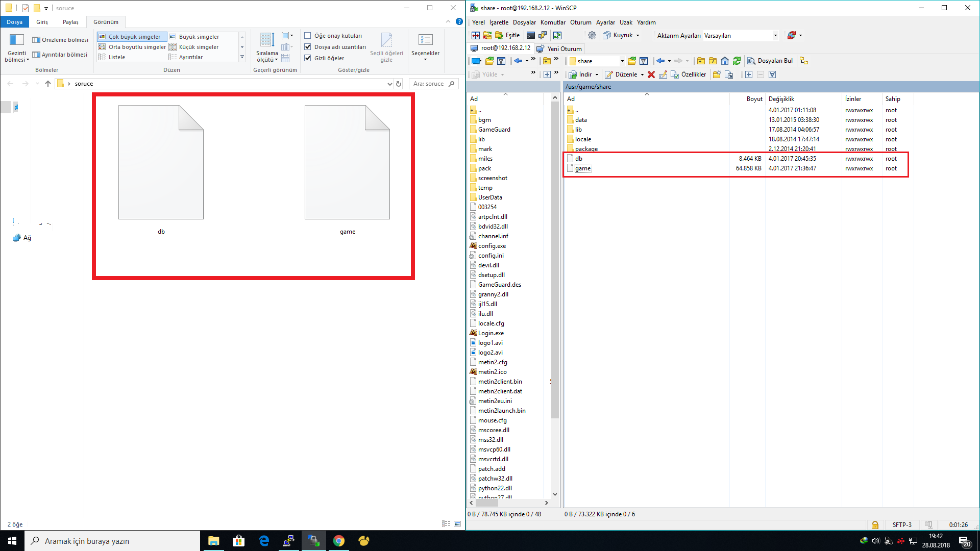Screen dimensions: 980x551
Task: Refresh the remote directory listing
Action: click(x=737, y=61)
